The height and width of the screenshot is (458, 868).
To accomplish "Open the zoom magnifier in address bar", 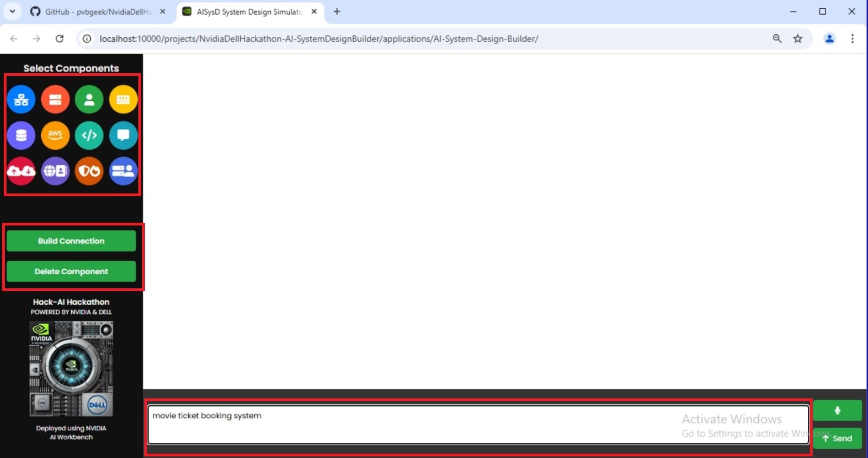I will (777, 38).
